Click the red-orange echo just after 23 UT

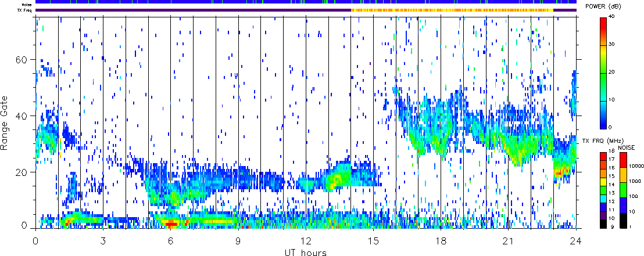pos(562,170)
